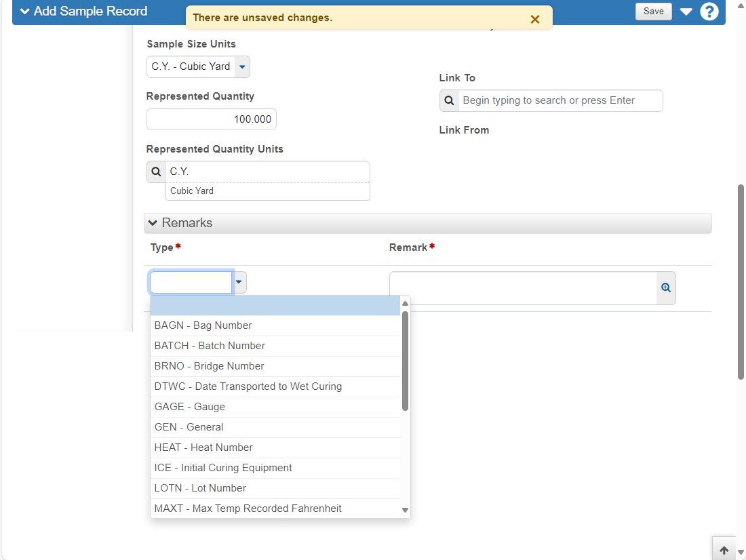746x560 pixels.
Task: Click the Represented Quantity input field
Action: [211, 119]
